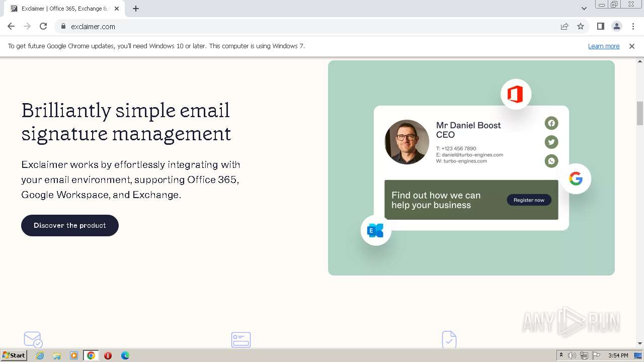Click the Find out how we can help banner
The height and width of the screenshot is (362, 644).
click(x=471, y=200)
